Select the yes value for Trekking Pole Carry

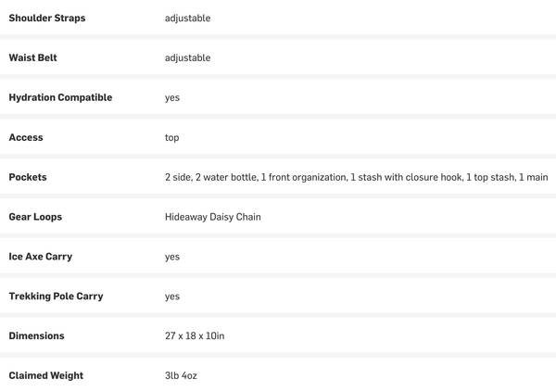[x=172, y=297]
